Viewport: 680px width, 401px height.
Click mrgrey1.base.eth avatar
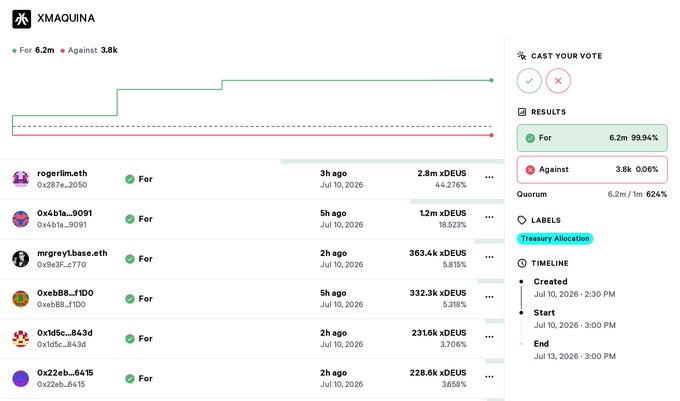20,259
